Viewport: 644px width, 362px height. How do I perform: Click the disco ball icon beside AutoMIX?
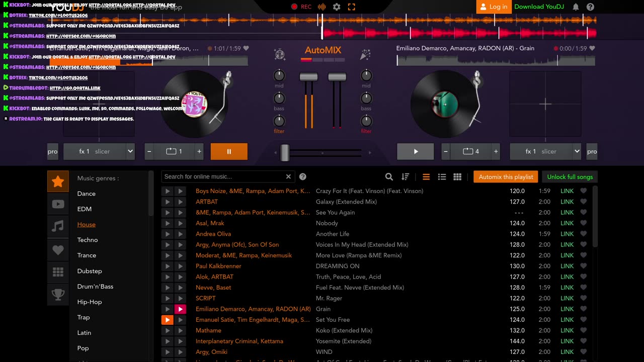pos(279,55)
